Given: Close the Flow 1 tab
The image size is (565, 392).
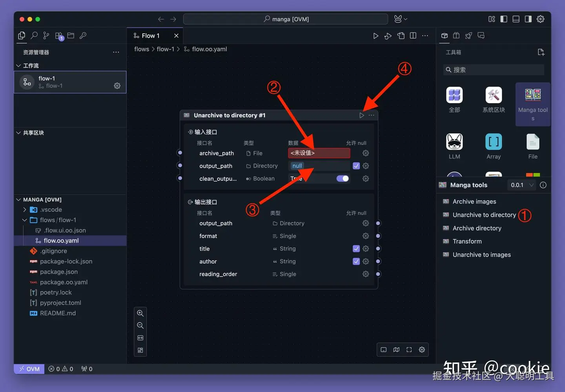Looking at the screenshot, I should [x=176, y=36].
